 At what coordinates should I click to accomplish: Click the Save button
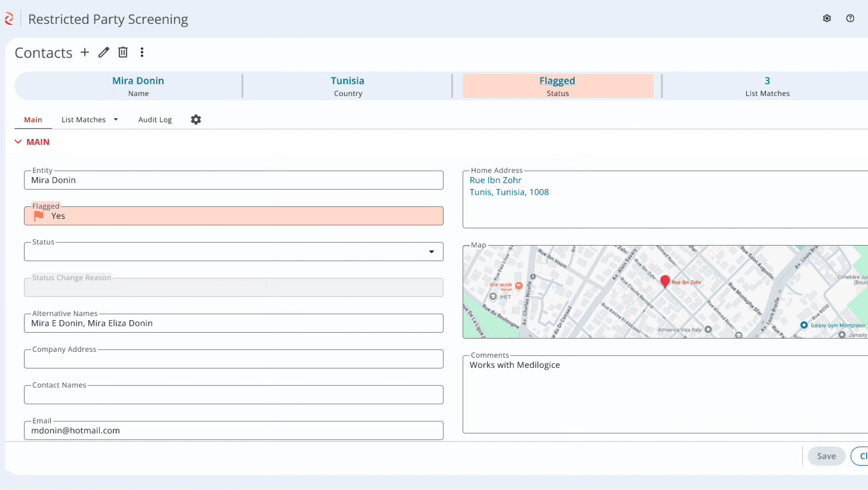coord(826,456)
